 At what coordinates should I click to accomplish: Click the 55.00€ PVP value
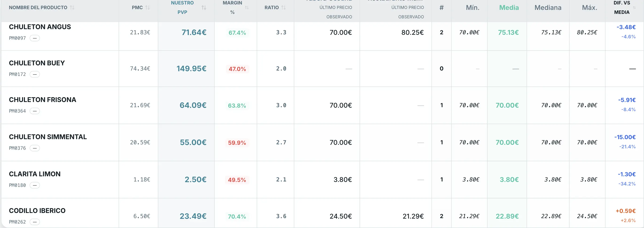tap(193, 142)
